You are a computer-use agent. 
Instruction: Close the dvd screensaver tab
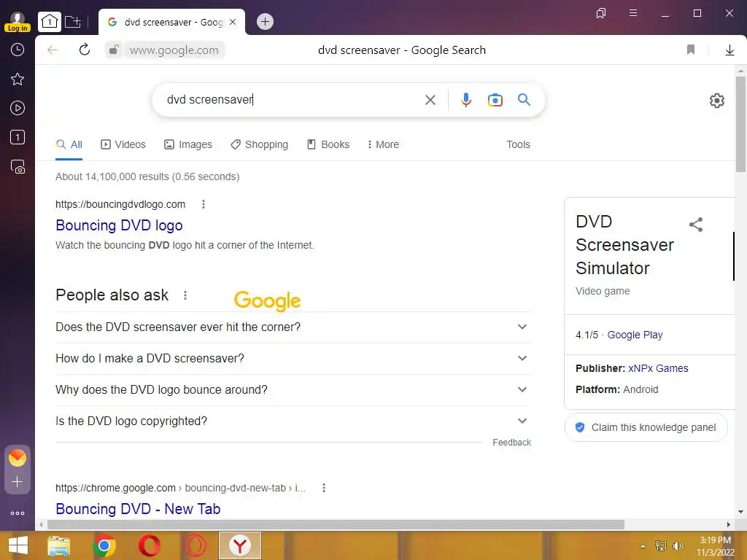coord(233,22)
